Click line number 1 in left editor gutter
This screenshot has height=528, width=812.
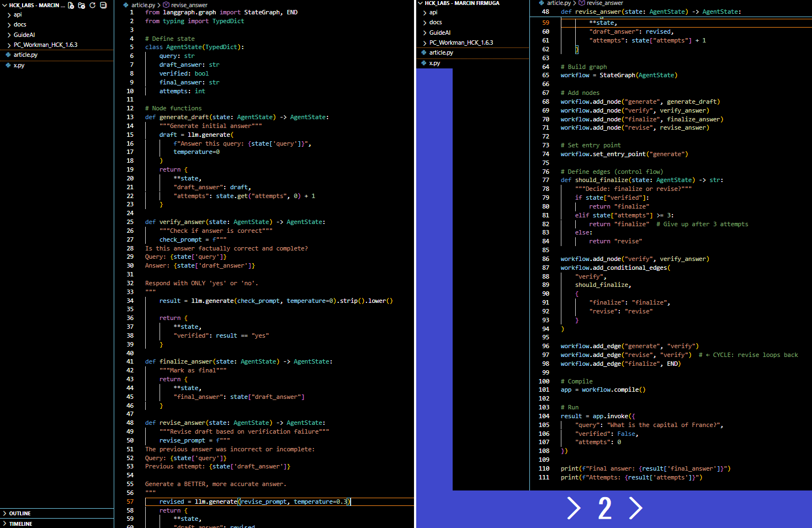[x=131, y=12]
